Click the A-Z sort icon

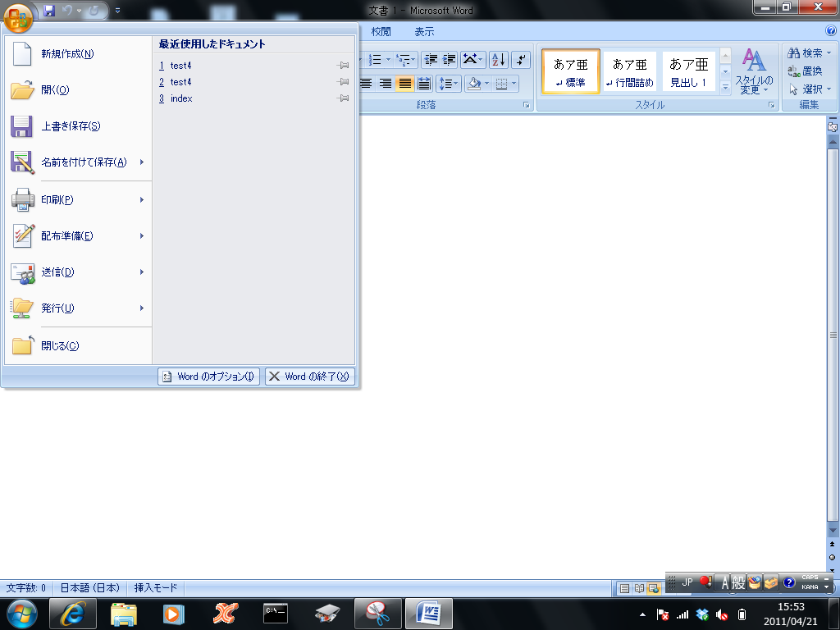[498, 59]
